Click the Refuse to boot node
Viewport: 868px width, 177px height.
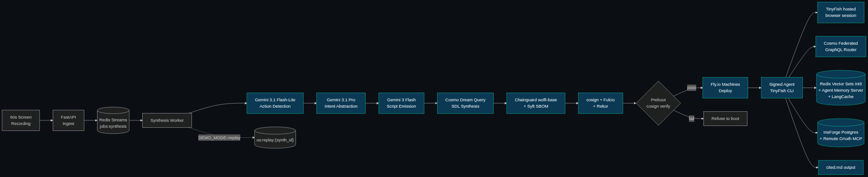[725, 119]
